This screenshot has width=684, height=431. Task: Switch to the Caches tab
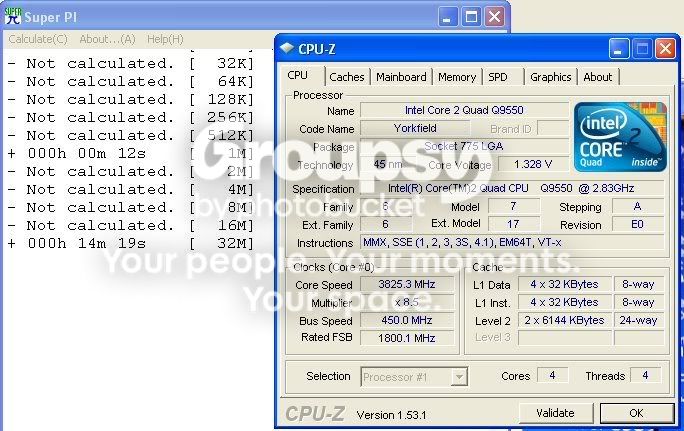347,77
